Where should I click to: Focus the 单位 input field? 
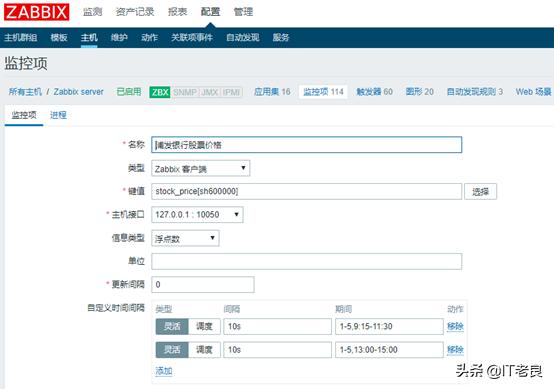tap(306, 261)
